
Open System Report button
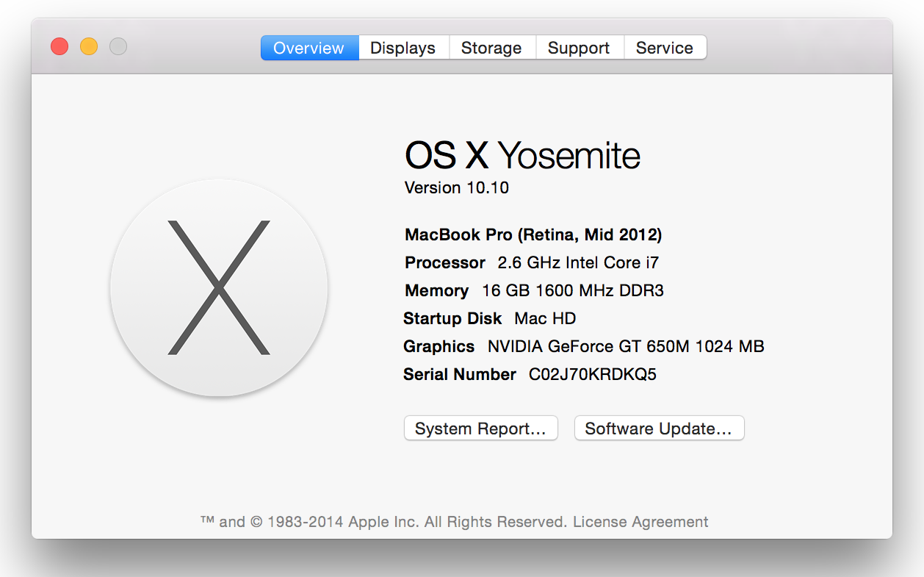click(481, 429)
